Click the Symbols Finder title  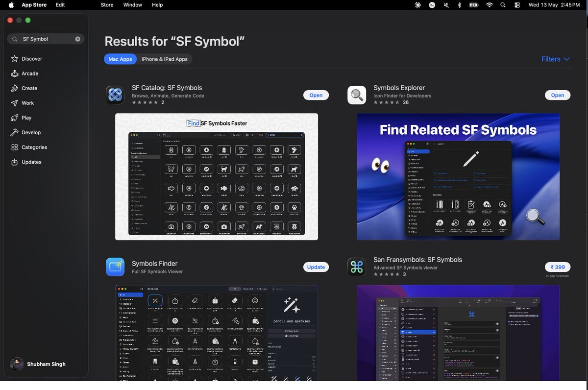[x=155, y=264]
